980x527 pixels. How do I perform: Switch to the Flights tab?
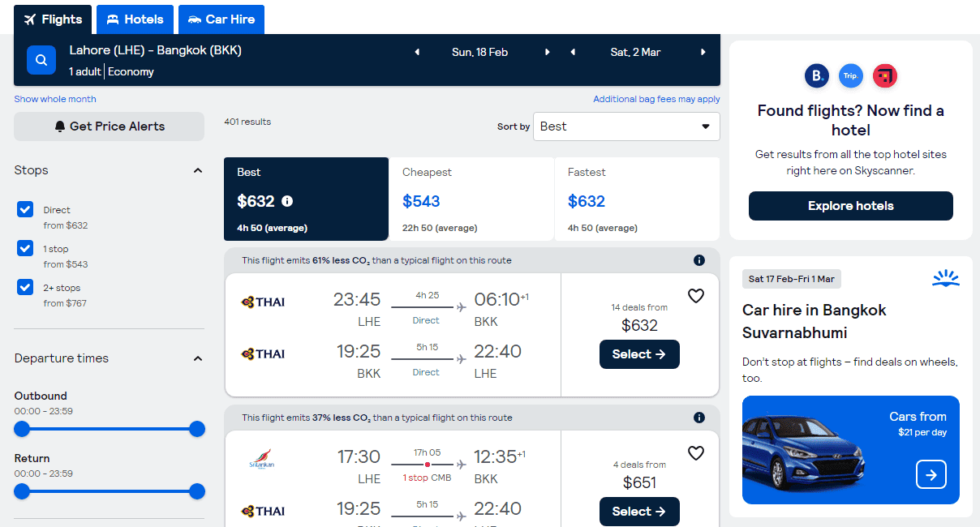tap(53, 19)
